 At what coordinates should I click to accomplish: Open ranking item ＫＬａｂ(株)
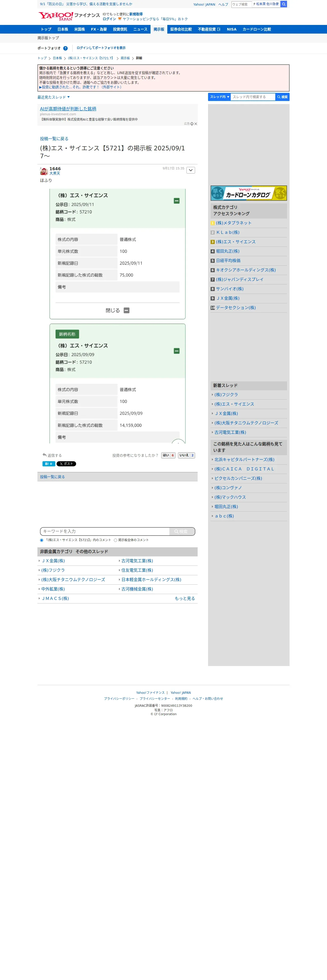tap(228, 233)
